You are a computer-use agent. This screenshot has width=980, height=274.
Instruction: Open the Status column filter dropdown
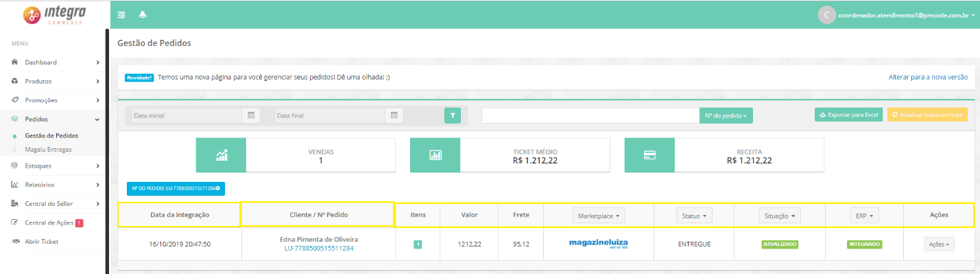click(694, 215)
